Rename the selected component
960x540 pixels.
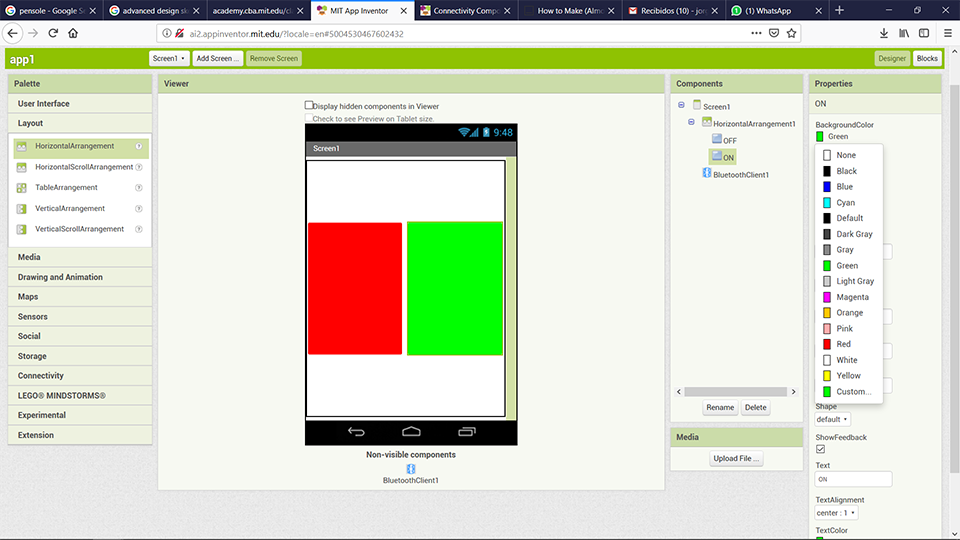pyautogui.click(x=720, y=408)
